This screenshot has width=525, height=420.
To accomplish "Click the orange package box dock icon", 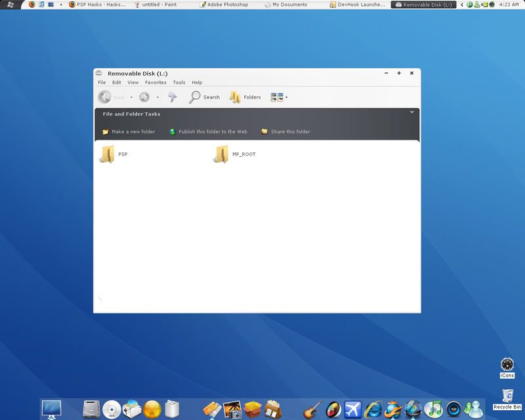I will (253, 409).
